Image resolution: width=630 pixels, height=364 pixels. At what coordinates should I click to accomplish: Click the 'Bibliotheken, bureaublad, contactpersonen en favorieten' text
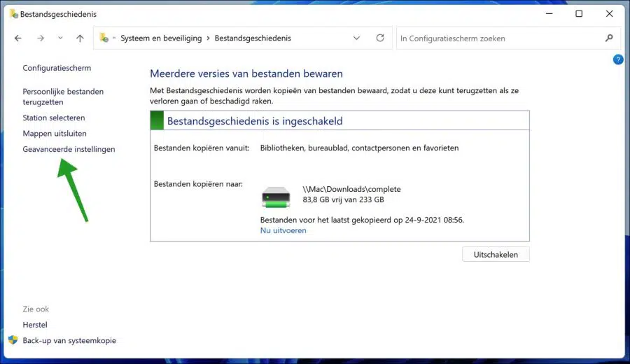click(x=359, y=148)
